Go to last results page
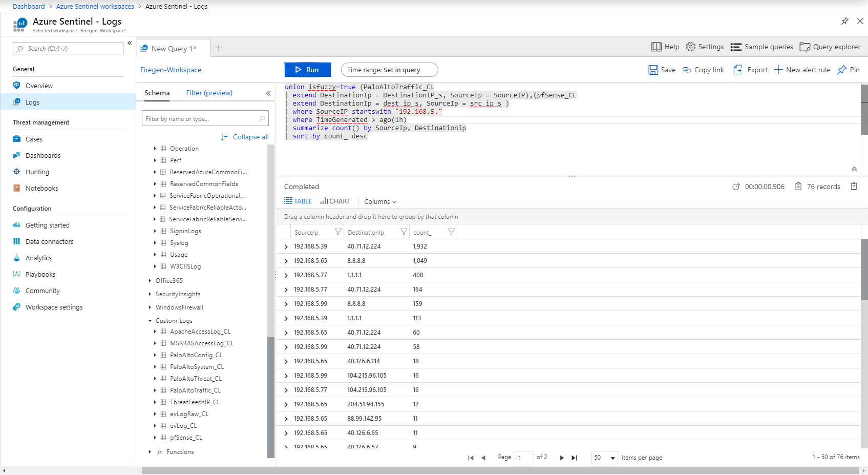Viewport: 868px width, 475px height. 574,458
